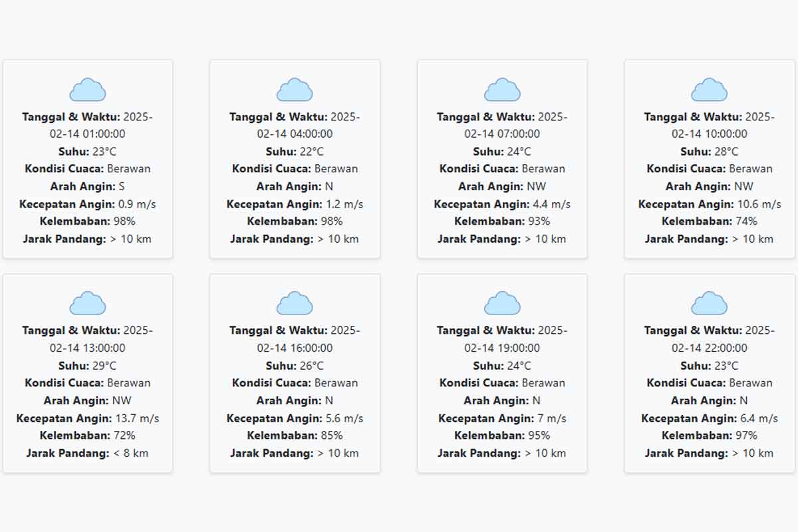Click Kondisi Cuaca: Berawan on the 04:00:00 card
Image resolution: width=798 pixels, height=532 pixels.
tap(295, 169)
